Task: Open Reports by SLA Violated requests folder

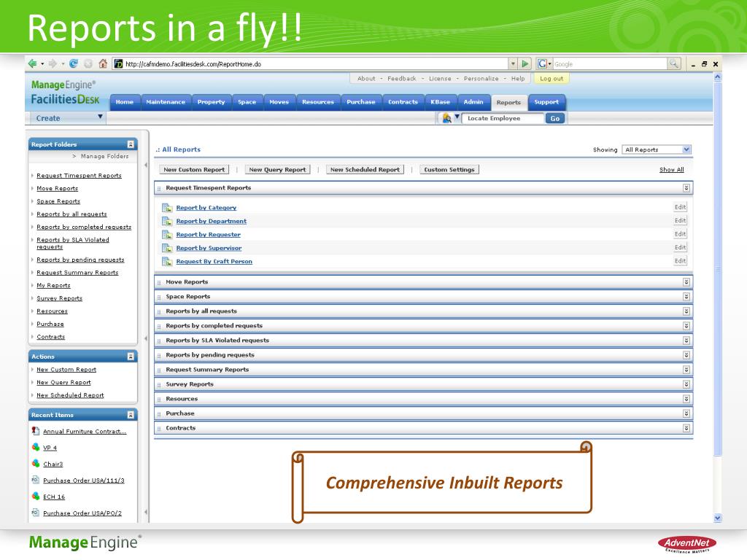Action: (73, 244)
